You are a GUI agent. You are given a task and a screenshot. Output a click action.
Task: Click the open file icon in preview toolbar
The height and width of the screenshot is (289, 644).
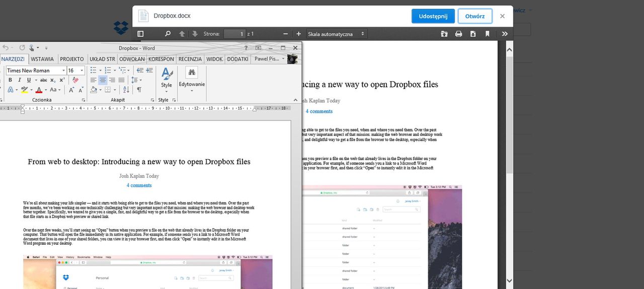tap(444, 34)
